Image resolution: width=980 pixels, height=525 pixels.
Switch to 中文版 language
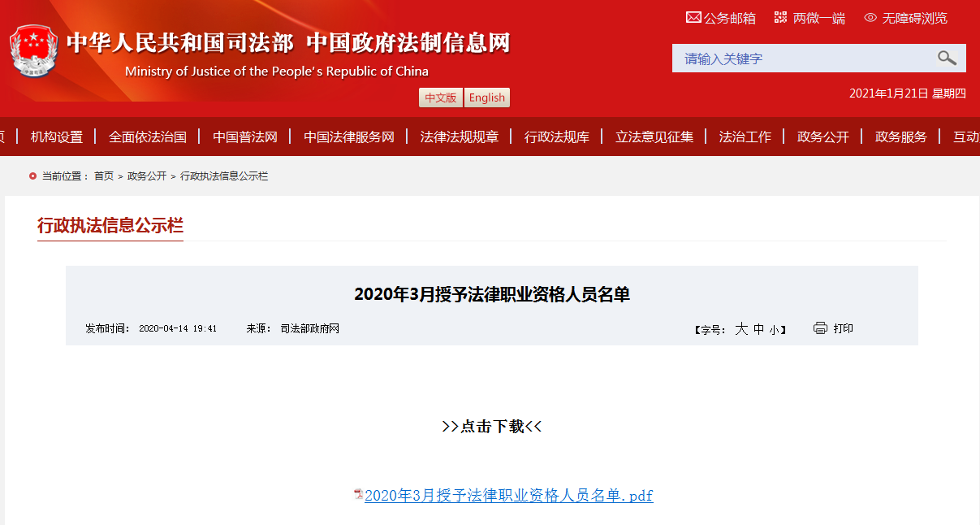[x=441, y=98]
